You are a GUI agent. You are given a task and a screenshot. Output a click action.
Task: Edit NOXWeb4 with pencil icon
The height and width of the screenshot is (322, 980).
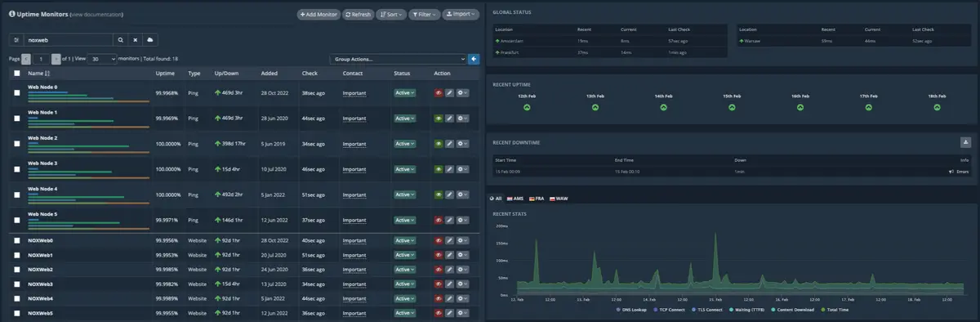pos(449,298)
